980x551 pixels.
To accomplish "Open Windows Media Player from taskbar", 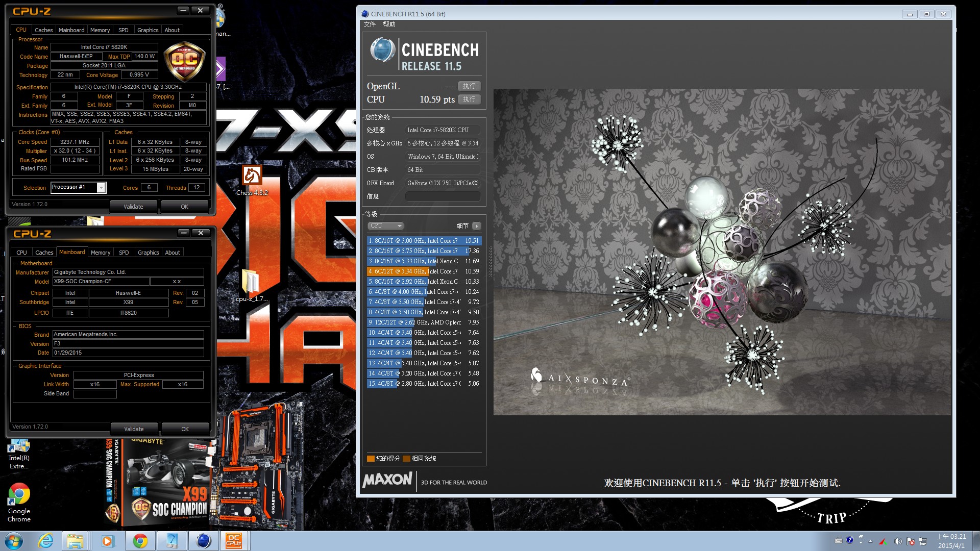I will click(x=107, y=541).
